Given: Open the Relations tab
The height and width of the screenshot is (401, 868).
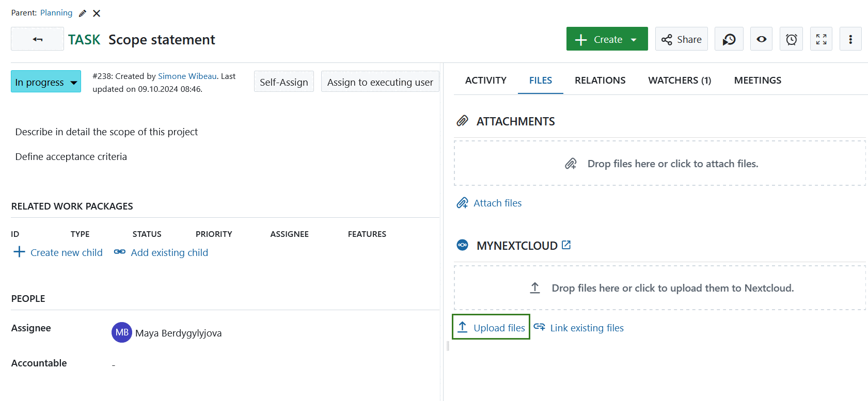Looking at the screenshot, I should [x=599, y=81].
